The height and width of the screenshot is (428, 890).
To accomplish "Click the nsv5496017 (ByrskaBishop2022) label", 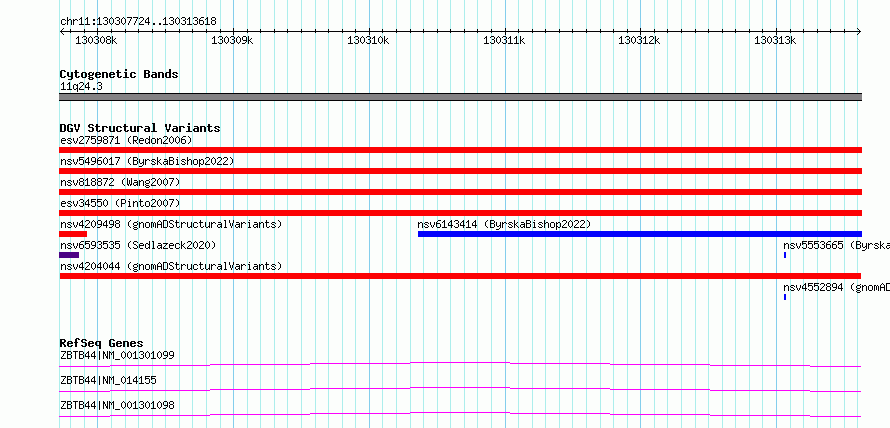I will tap(147, 161).
